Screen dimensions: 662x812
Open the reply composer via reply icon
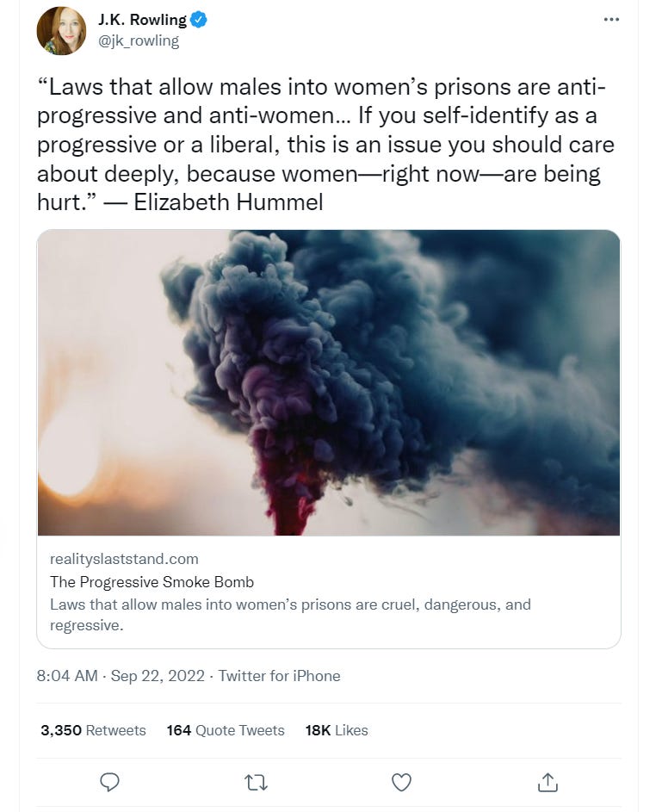tap(109, 783)
